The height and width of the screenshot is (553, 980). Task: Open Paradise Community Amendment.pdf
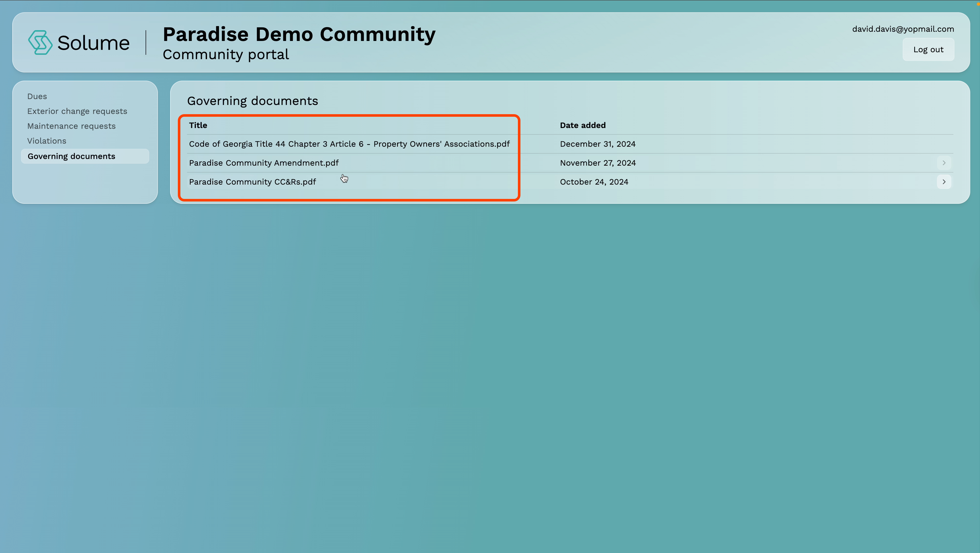tap(264, 163)
